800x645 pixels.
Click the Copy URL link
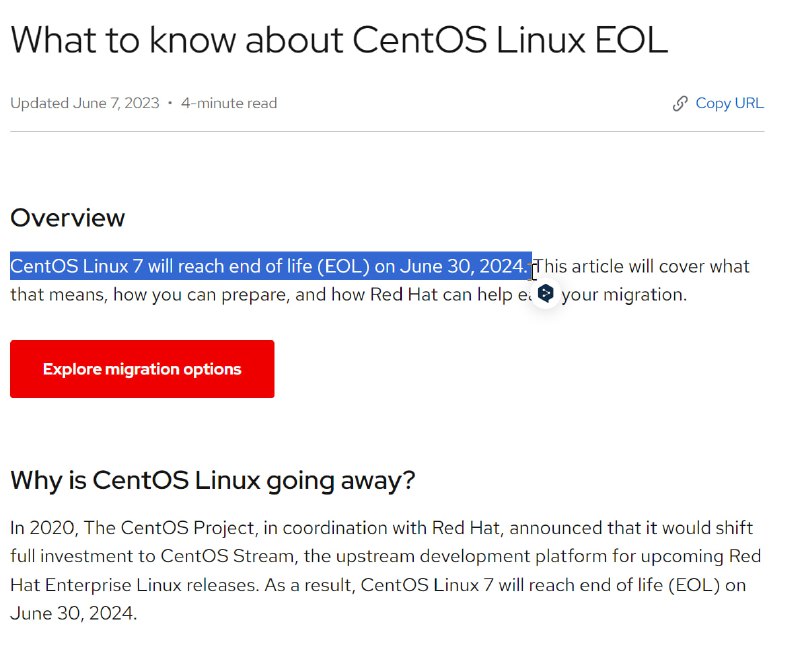pyautogui.click(x=728, y=102)
